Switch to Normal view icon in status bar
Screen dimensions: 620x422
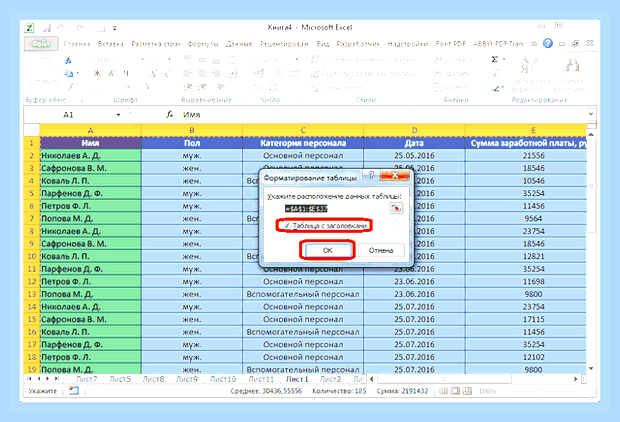point(443,391)
